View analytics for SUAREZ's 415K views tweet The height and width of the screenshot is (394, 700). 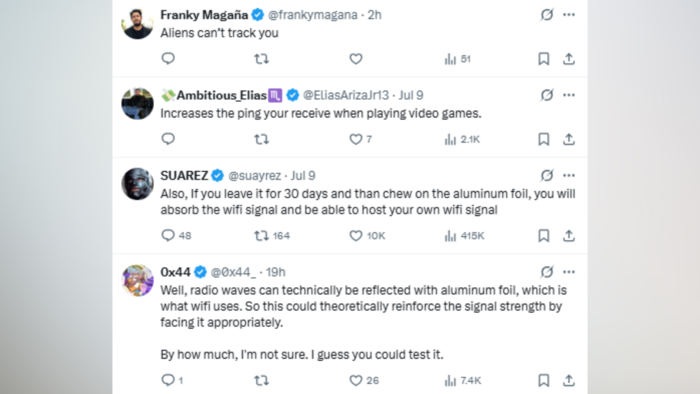(464, 236)
